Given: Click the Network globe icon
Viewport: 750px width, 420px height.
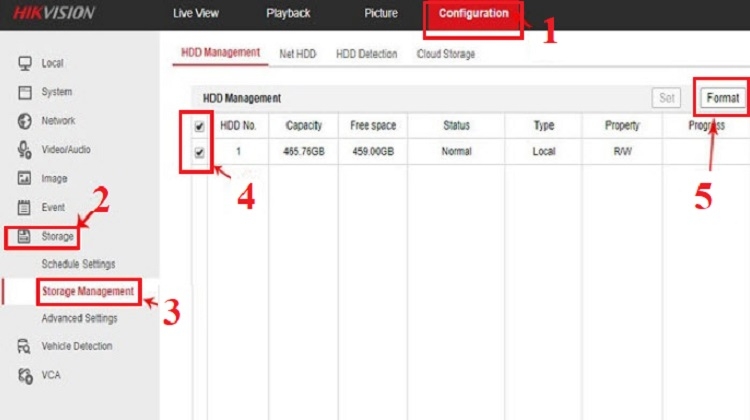Looking at the screenshot, I should coord(24,121).
